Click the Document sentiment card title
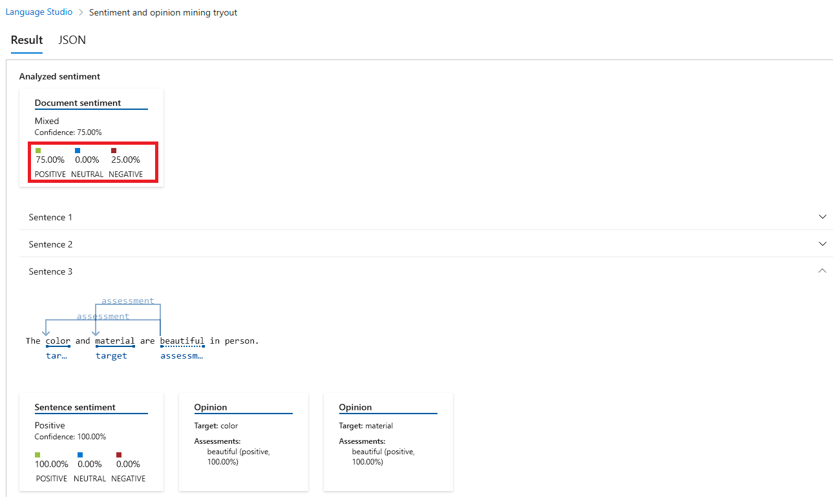The width and height of the screenshot is (833, 504). click(78, 103)
